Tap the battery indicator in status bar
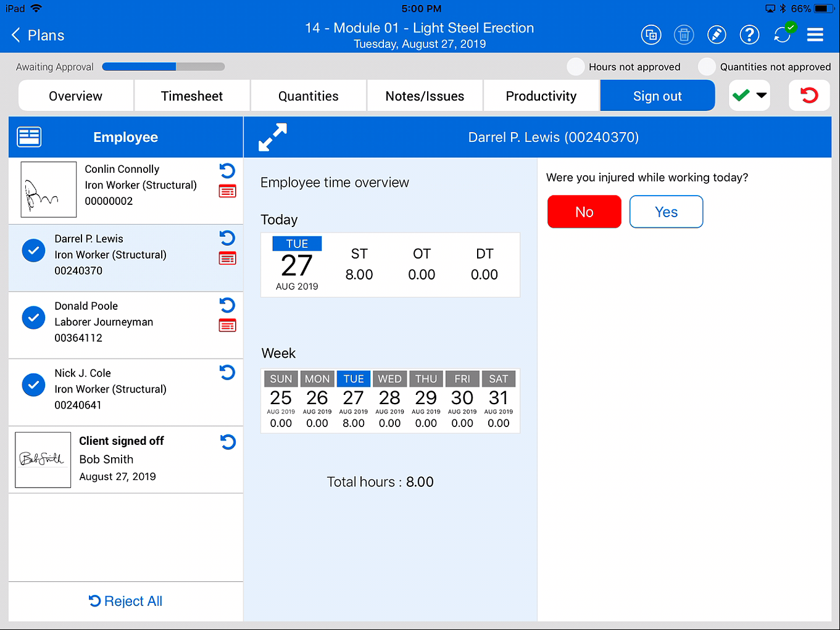Viewport: 840px width, 630px height. pyautogui.click(x=824, y=9)
